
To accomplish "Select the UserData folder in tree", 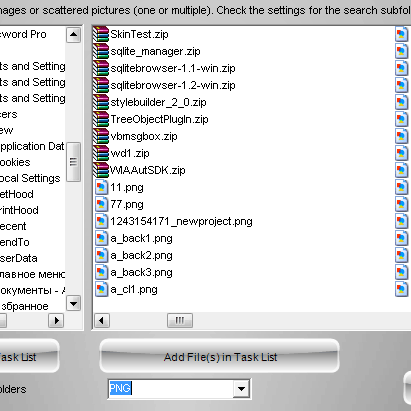I will [18, 258].
